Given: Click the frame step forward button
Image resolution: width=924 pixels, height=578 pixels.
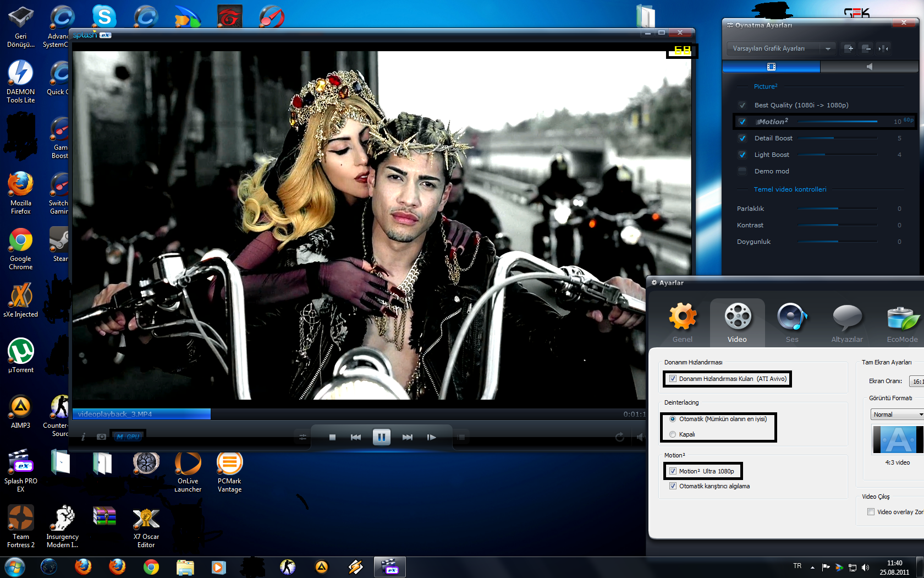Looking at the screenshot, I should pyautogui.click(x=432, y=437).
